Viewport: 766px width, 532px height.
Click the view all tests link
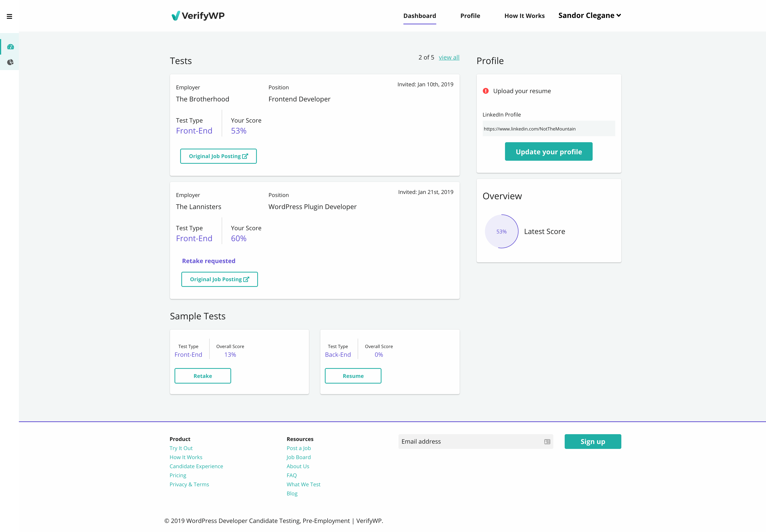click(449, 57)
